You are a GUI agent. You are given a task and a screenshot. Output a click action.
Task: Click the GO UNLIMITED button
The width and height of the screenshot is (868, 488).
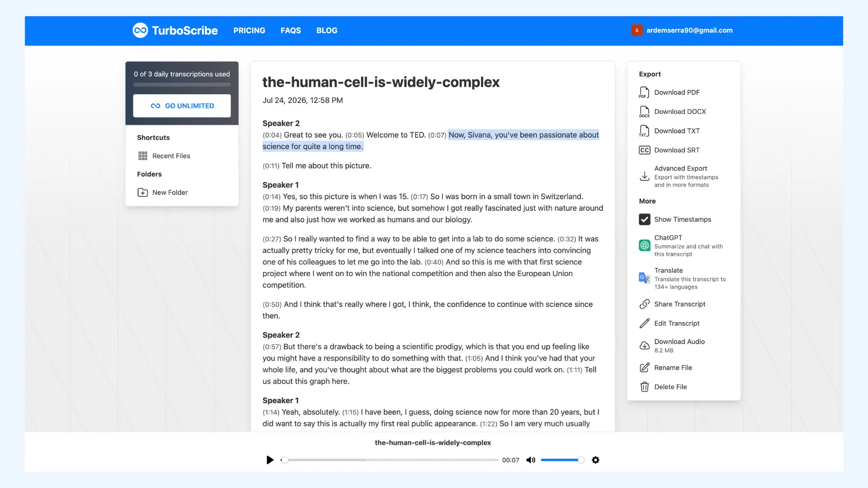point(182,106)
